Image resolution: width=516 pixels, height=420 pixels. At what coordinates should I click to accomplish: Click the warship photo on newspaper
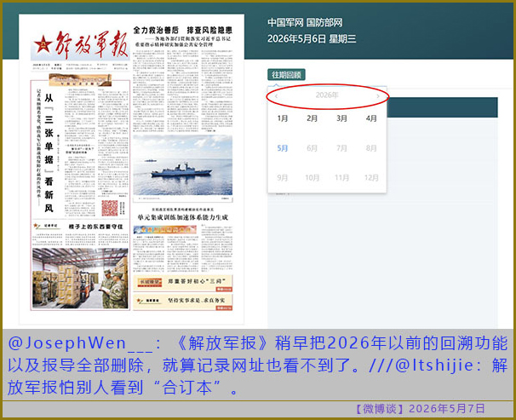[x=182, y=165]
